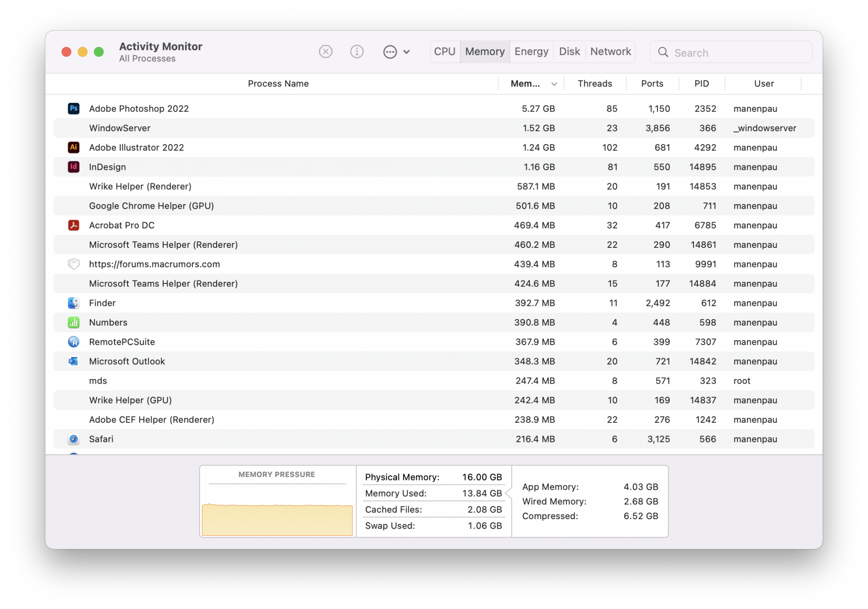The height and width of the screenshot is (609, 868).
Task: Click the Adobe Illustrator app icon
Action: point(73,147)
